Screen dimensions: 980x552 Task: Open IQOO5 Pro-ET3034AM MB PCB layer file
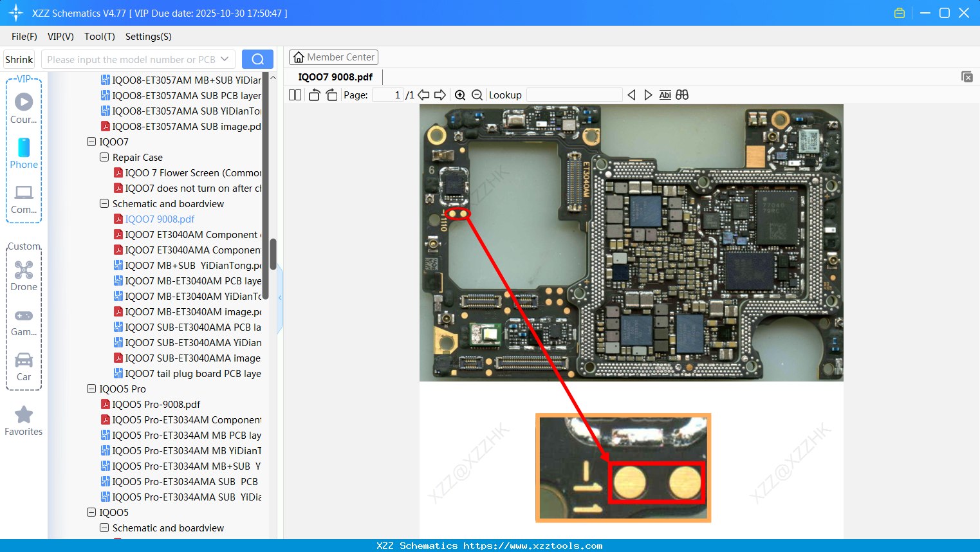[181, 435]
